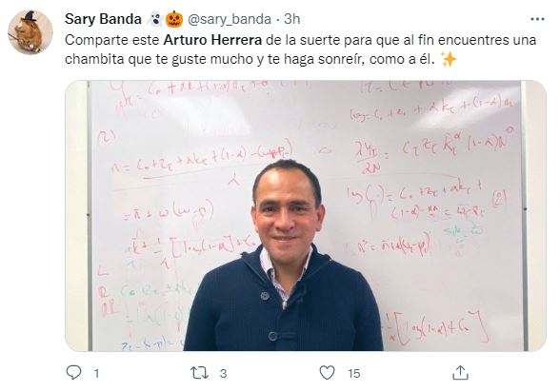Click the reply count number 1
Viewport: 560px width, 392px height.
tap(96, 374)
